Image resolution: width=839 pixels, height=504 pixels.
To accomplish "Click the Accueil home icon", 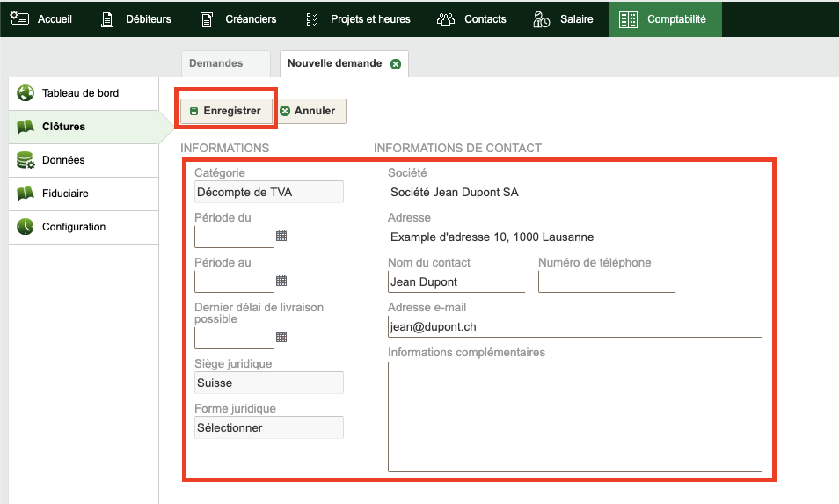I will coord(20,18).
